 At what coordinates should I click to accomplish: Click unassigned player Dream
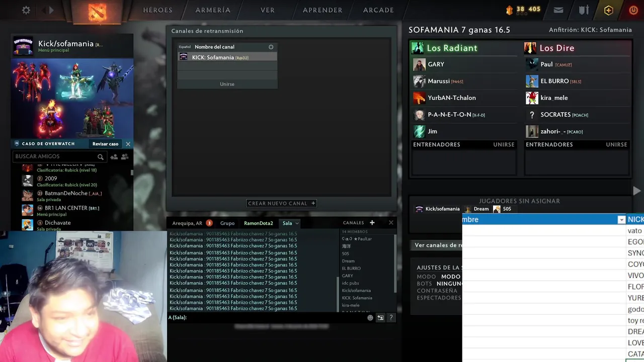click(476, 209)
